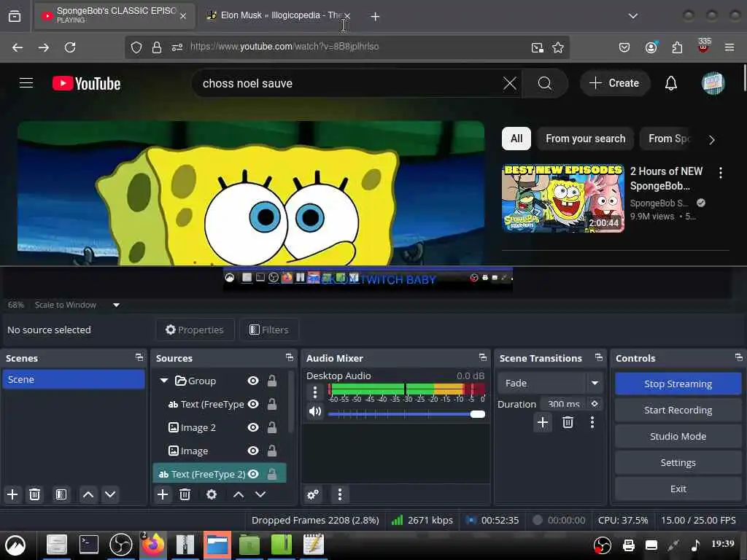Lock the Group source
The height and width of the screenshot is (560, 747).
pos(271,381)
